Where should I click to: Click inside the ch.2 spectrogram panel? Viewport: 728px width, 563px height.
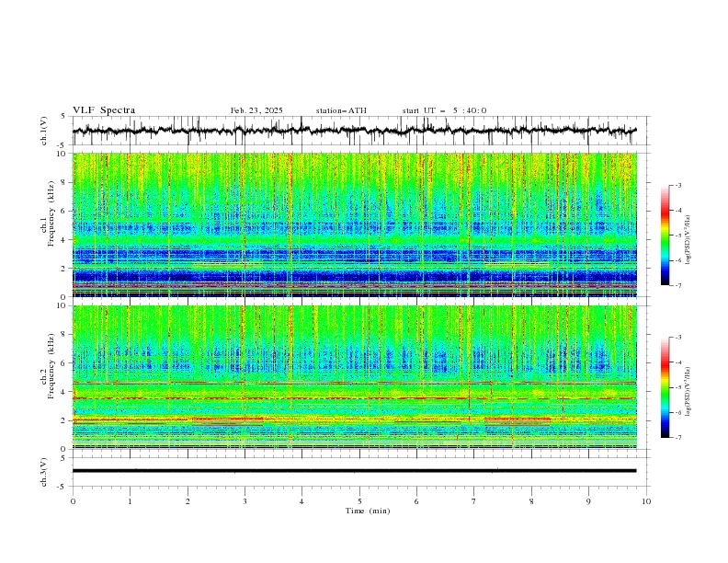point(355,377)
